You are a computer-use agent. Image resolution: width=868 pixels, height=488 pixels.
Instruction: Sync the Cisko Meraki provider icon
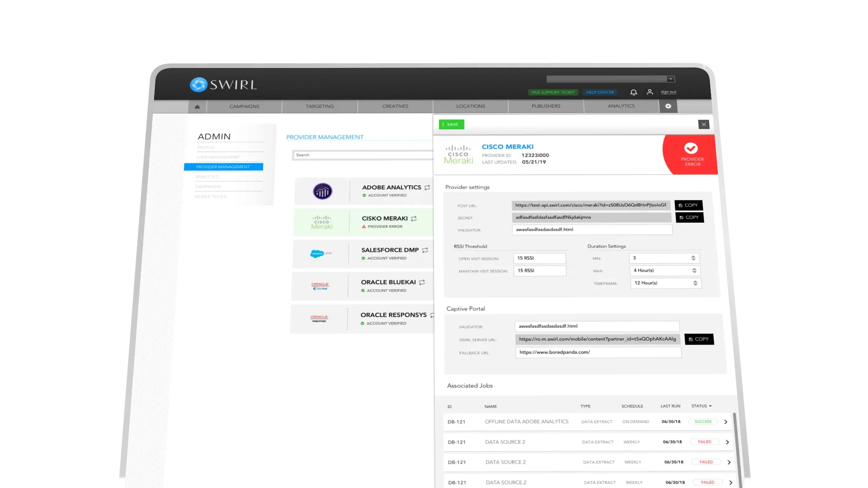point(414,218)
